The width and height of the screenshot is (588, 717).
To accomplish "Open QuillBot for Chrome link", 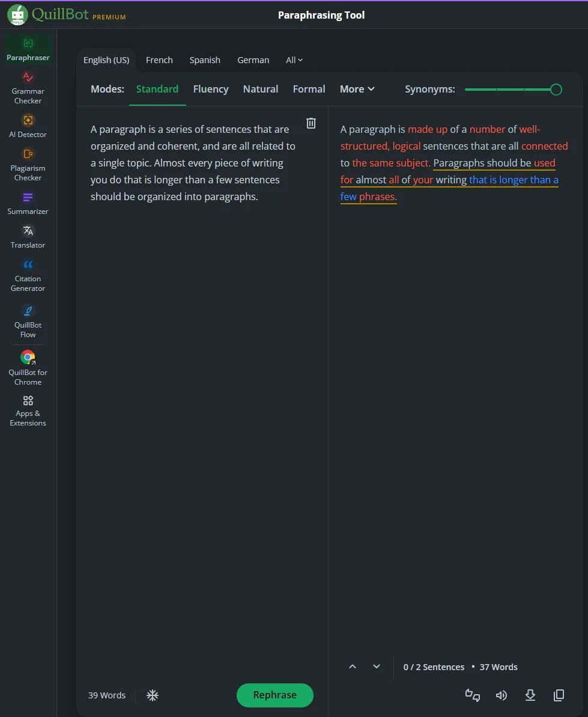I will 28,368.
